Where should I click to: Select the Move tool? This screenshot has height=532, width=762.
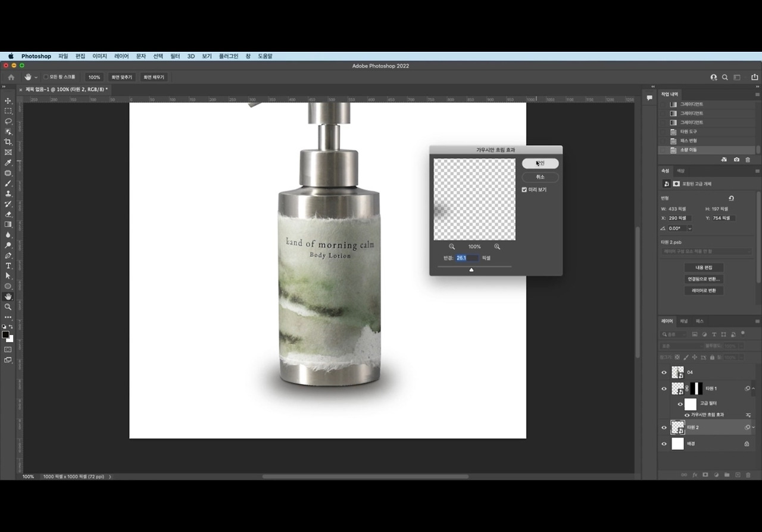tap(8, 101)
